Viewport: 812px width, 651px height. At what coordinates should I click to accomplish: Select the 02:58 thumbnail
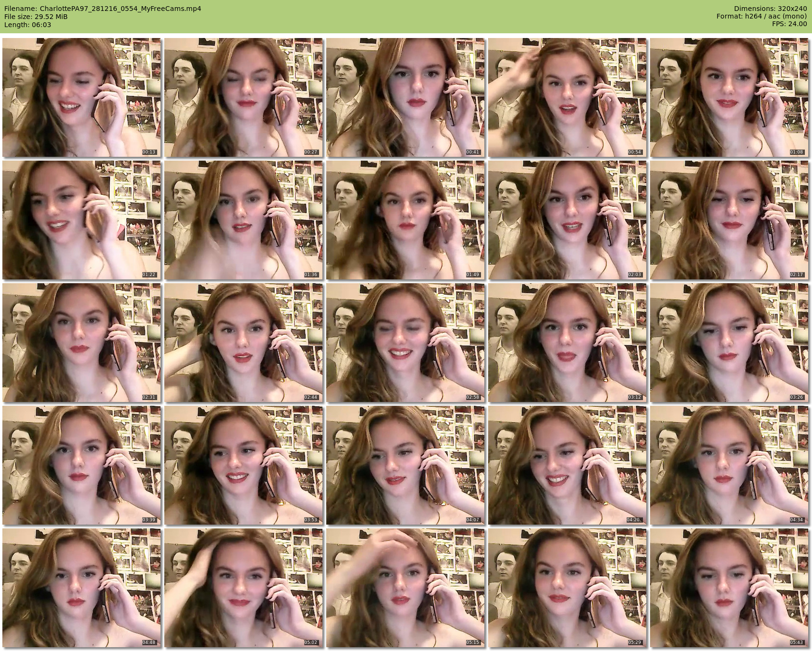tap(406, 343)
